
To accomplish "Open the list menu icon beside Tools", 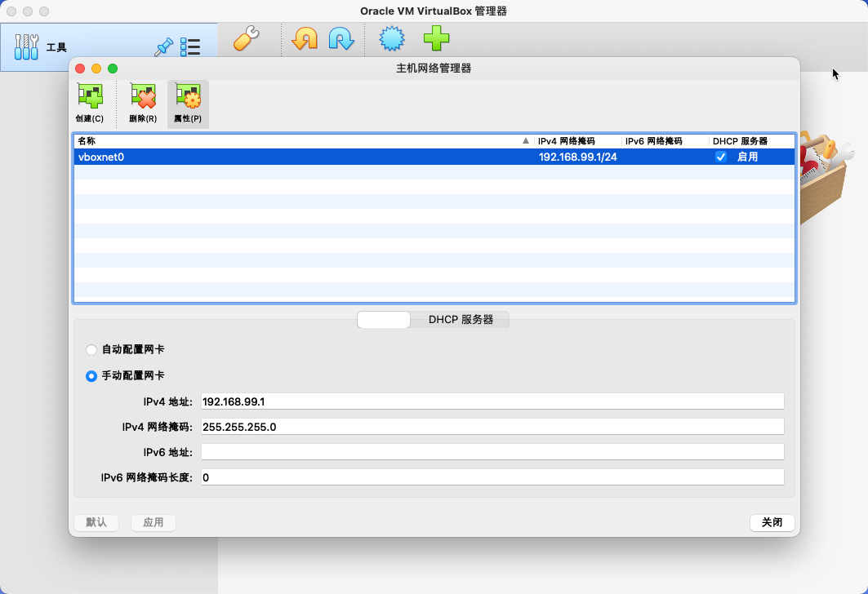I will pos(190,47).
